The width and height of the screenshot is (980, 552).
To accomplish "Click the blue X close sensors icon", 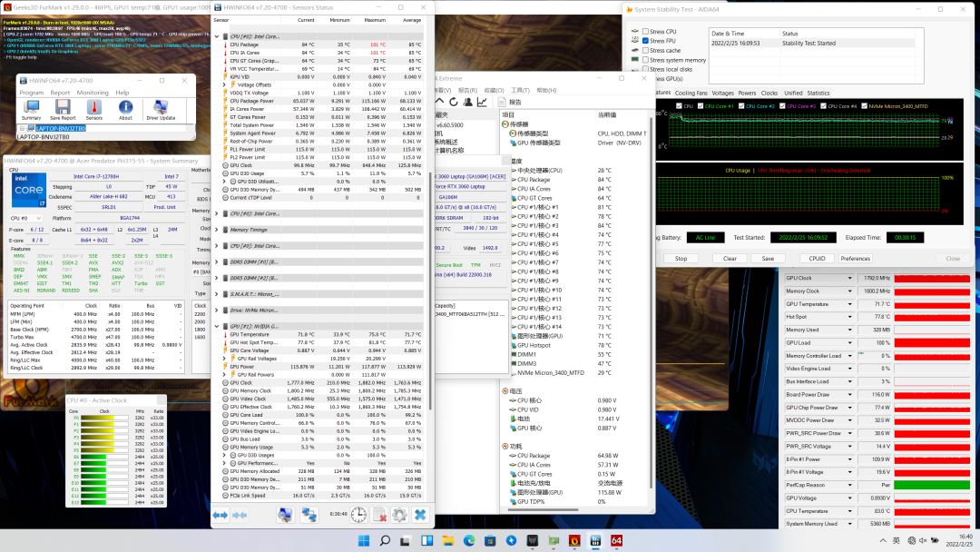I will (421, 515).
